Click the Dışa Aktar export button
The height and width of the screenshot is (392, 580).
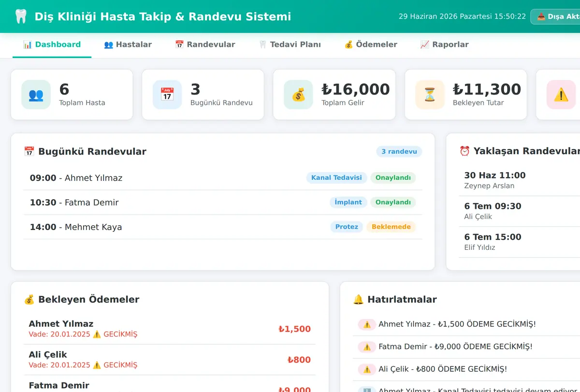click(556, 16)
